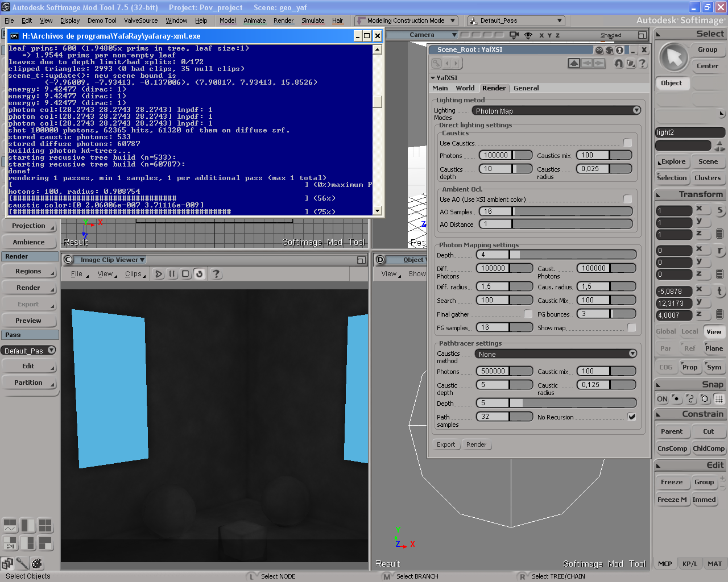
Task: Click the Export button in YafXSI panel
Action: [x=446, y=444]
